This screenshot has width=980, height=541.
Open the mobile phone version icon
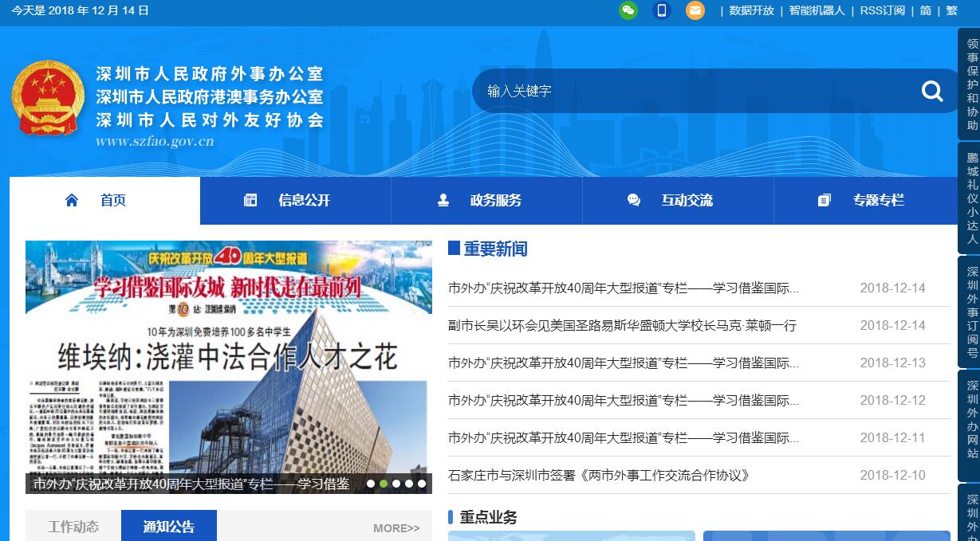click(661, 10)
